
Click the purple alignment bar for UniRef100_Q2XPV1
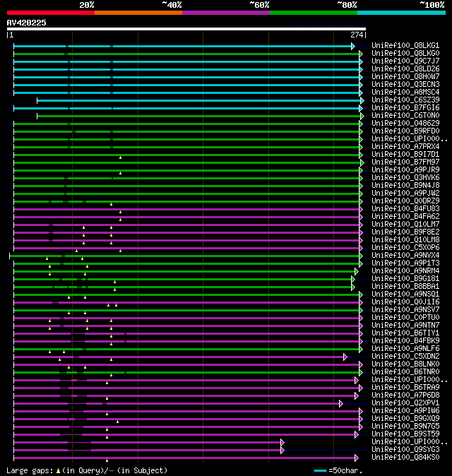[x=178, y=403]
